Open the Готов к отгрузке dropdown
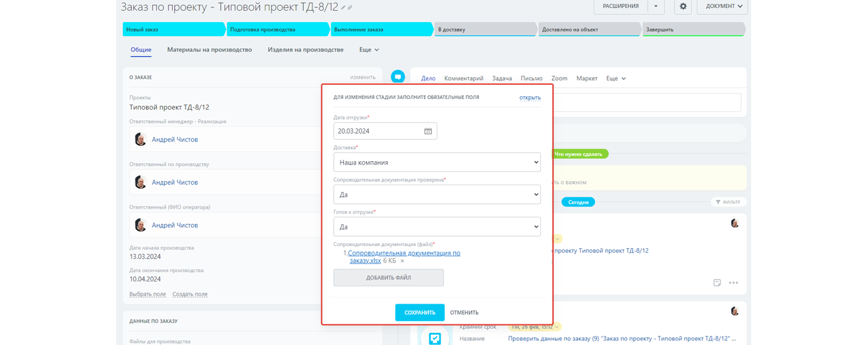The height and width of the screenshot is (345, 868). [437, 227]
